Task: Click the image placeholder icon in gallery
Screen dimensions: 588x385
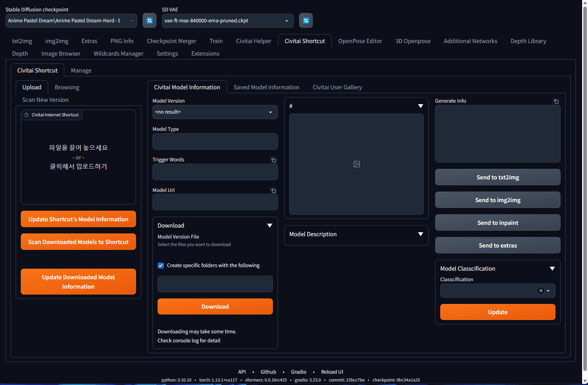Action: pyautogui.click(x=357, y=164)
